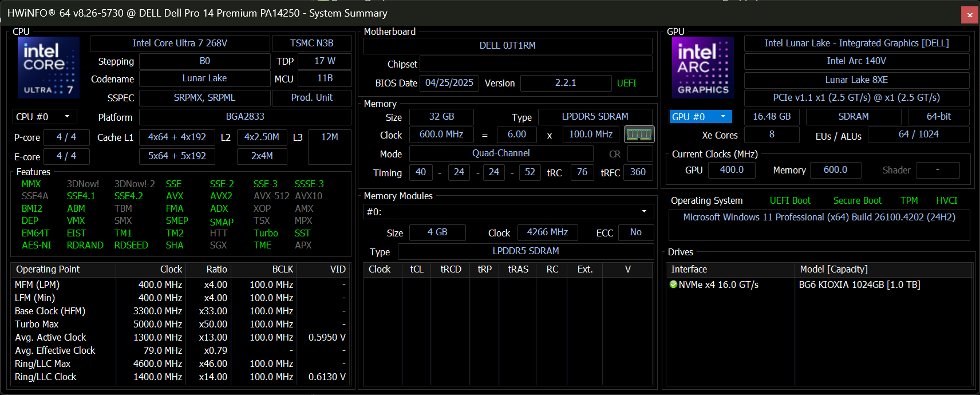Expand the memory module #0 dropdown
Screen dimensions: 980x395
[508, 212]
